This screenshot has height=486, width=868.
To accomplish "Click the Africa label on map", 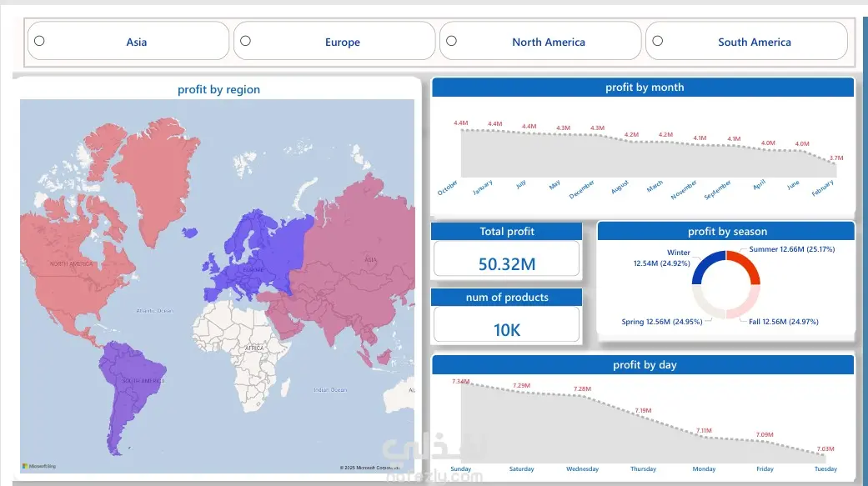I will click(x=254, y=348).
